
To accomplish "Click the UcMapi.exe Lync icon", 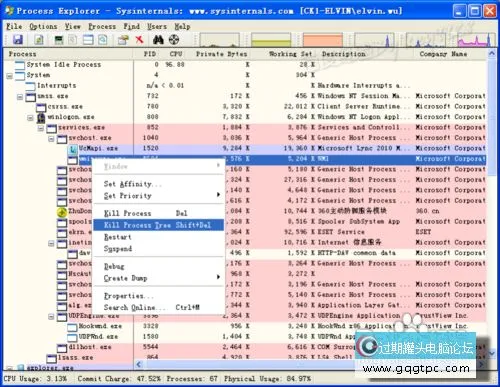I will pyautogui.click(x=73, y=149).
